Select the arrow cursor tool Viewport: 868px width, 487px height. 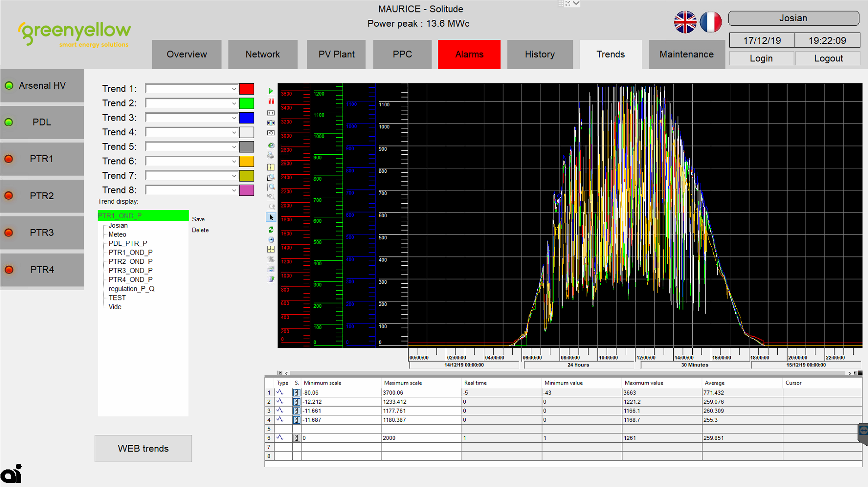(x=271, y=217)
